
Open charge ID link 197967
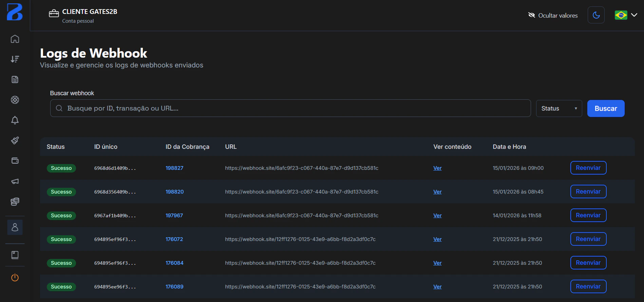[174, 216]
